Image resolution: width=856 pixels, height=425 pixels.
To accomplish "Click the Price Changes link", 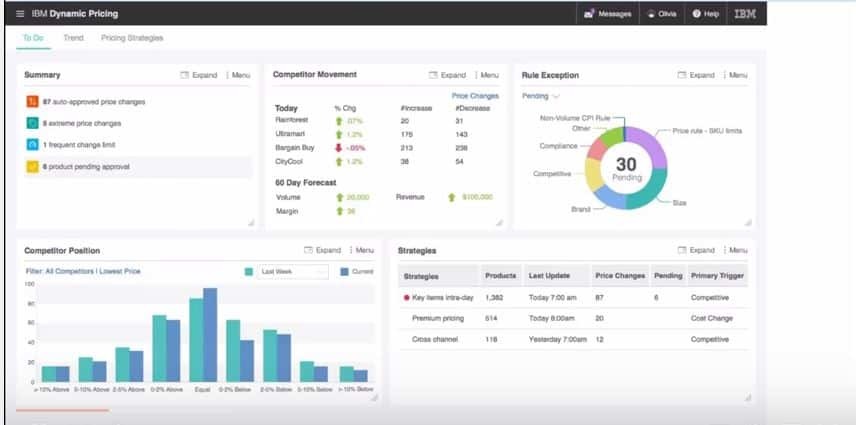I will (x=475, y=96).
